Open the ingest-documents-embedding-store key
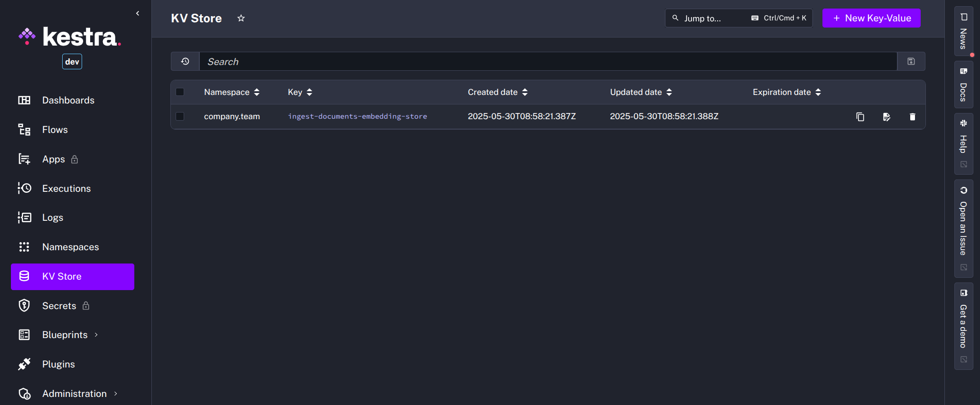980x405 pixels. 357,116
